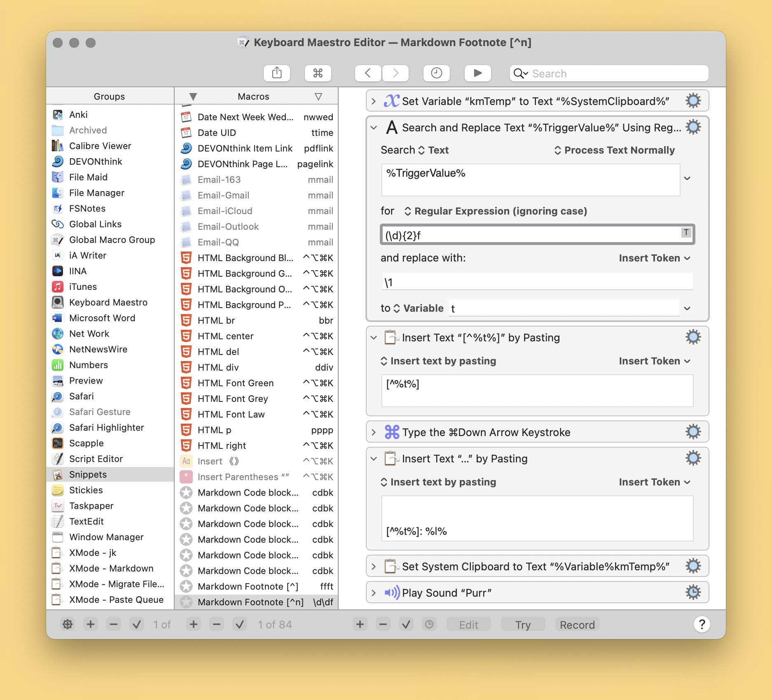Collapse the Insert Text "..." by Pasting action
772x700 pixels.
[x=374, y=459]
